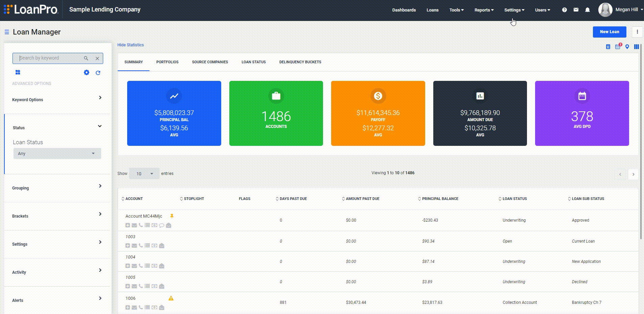Go to Dashboards

pos(404,10)
